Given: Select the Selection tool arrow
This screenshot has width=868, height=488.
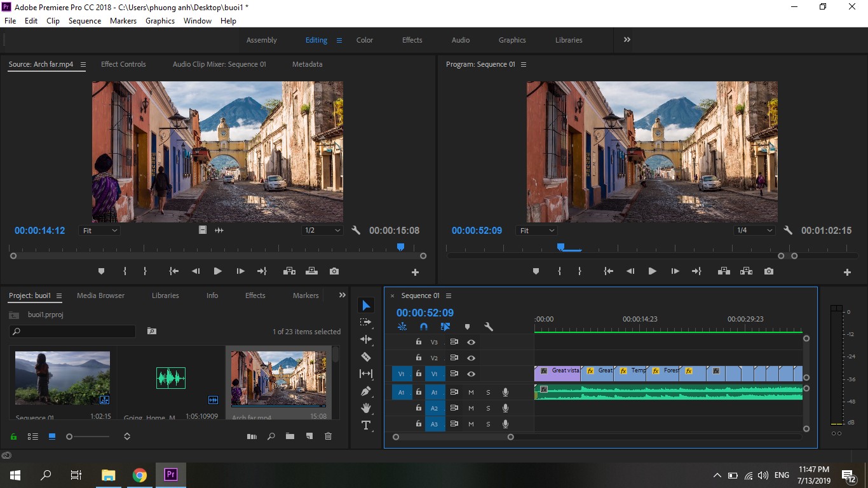Looking at the screenshot, I should click(366, 306).
